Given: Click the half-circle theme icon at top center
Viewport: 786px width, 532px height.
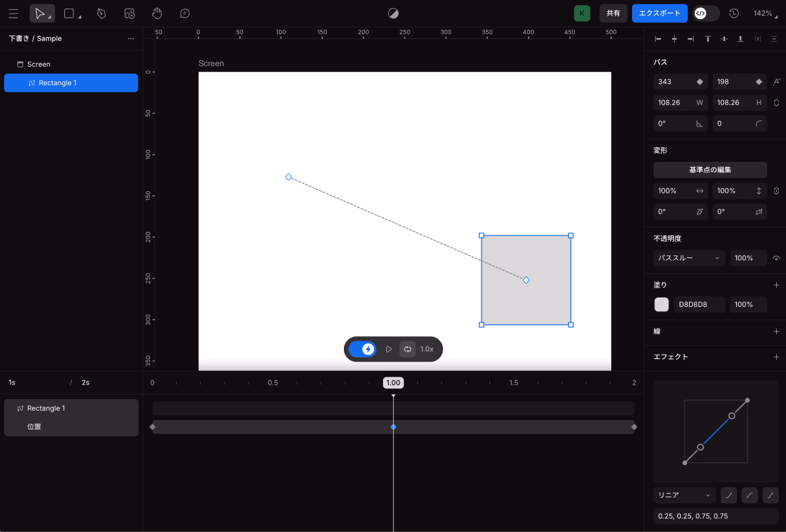Looking at the screenshot, I should pyautogui.click(x=393, y=13).
